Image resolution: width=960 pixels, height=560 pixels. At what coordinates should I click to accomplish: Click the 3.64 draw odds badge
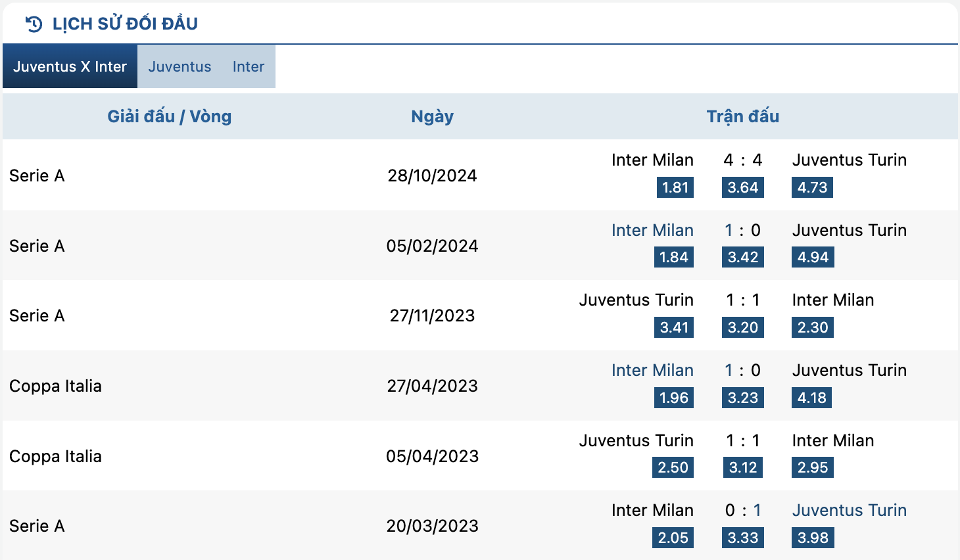pyautogui.click(x=743, y=187)
